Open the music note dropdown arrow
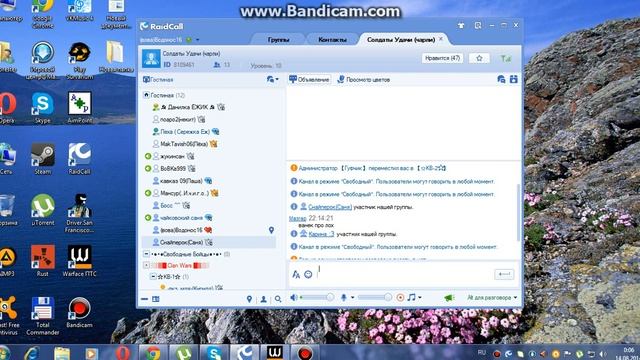The image size is (640, 360). pos(420,298)
